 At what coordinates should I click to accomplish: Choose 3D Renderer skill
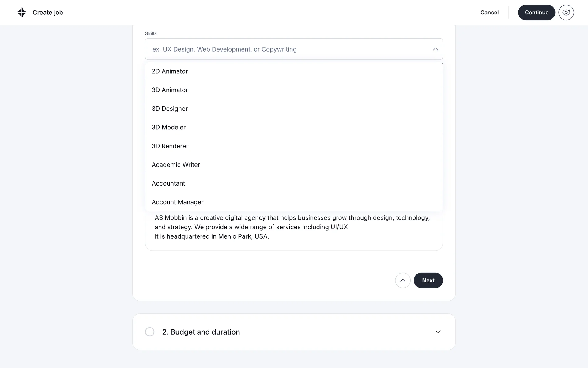(170, 146)
